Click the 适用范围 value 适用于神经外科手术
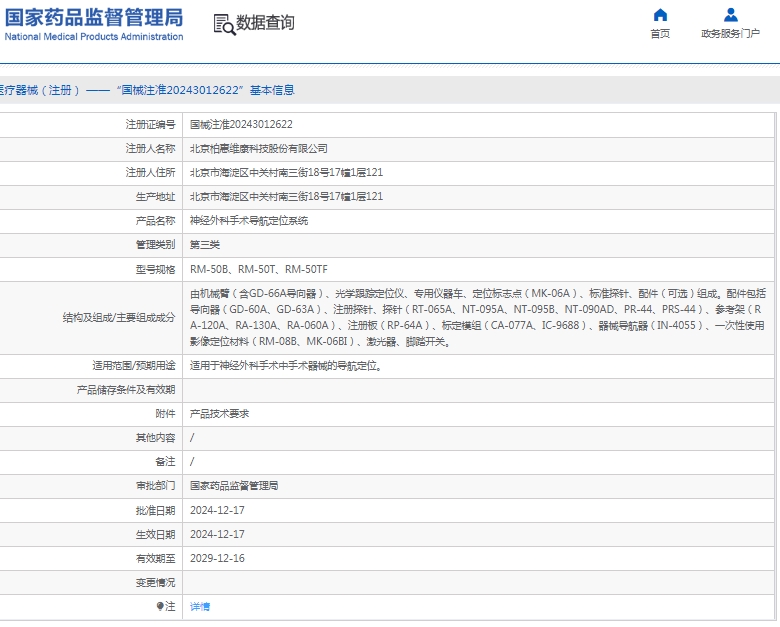The height and width of the screenshot is (627, 780). 286,366
